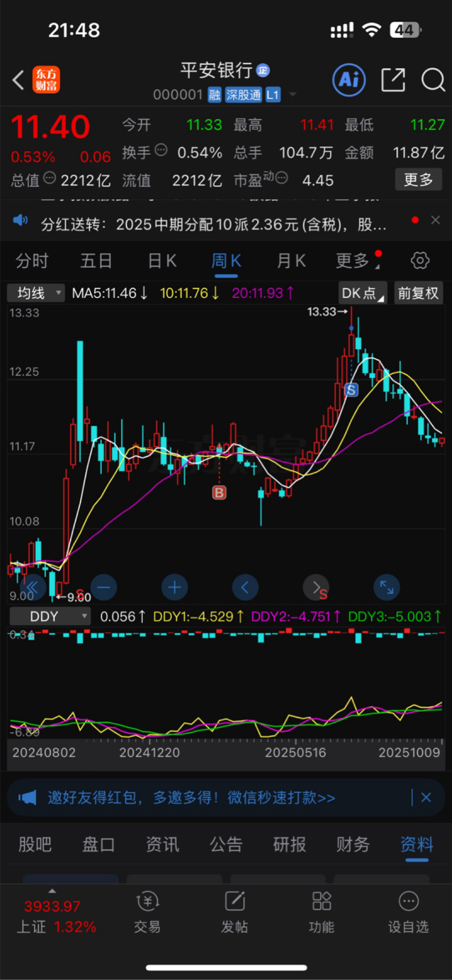Tap the DDY1:-4.529 value label
This screenshot has width=452, height=980.
click(x=198, y=617)
